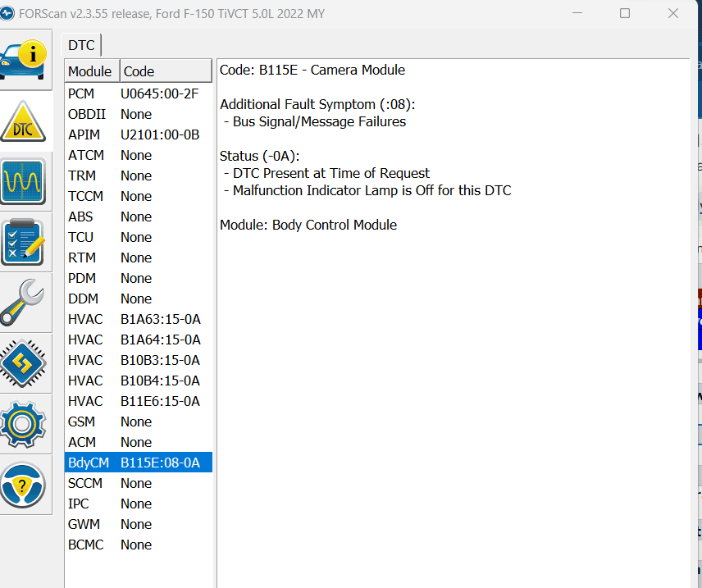Select HVAC code B1A64:15-0A
702x588 pixels.
[139, 340]
